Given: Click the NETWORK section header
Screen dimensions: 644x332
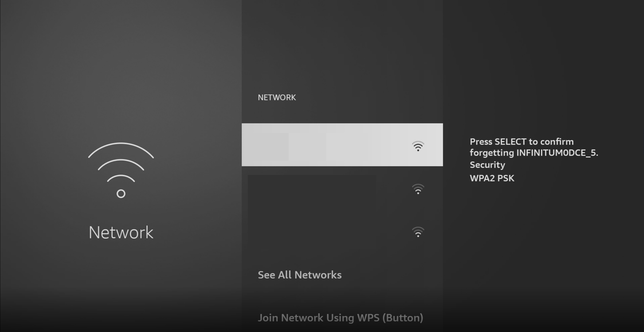Looking at the screenshot, I should coord(277,97).
